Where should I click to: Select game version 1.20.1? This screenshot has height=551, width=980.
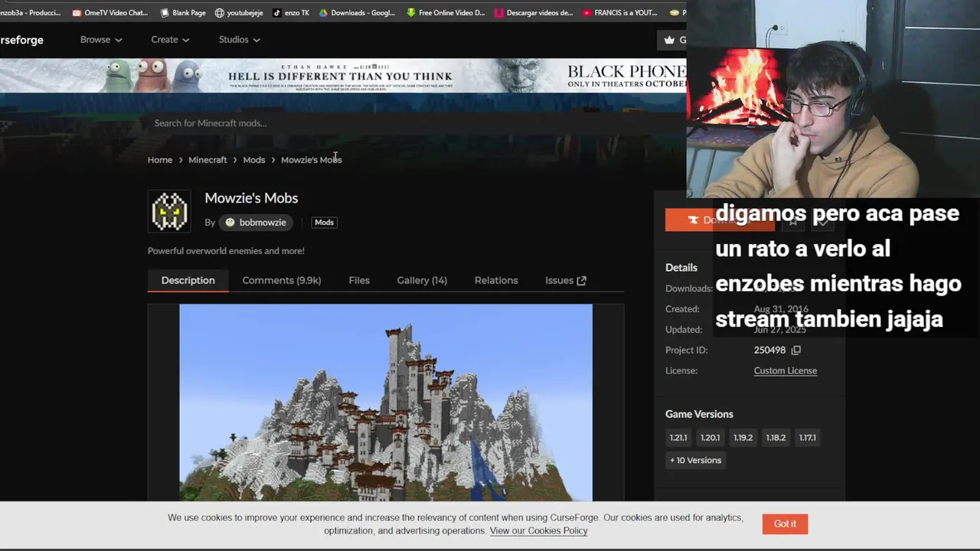coord(710,438)
